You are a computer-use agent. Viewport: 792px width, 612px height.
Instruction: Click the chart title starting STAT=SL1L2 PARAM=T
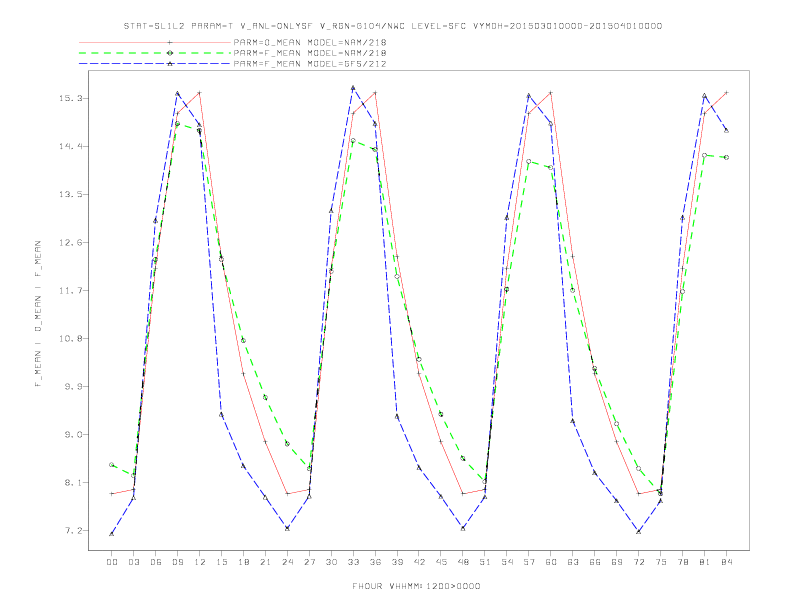tap(392, 26)
